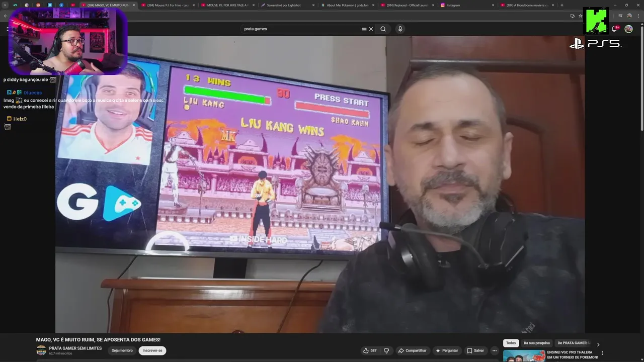
Task: Open a new browser tab with plus
Action: 562,5
